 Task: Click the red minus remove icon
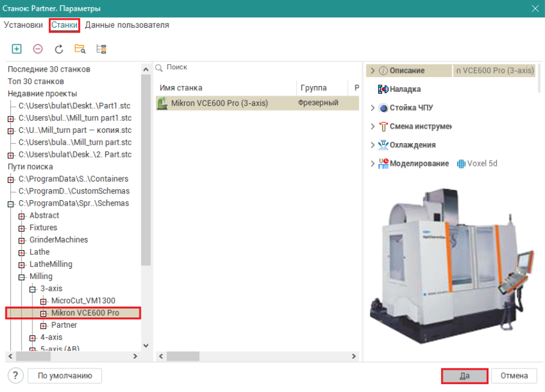(x=38, y=49)
